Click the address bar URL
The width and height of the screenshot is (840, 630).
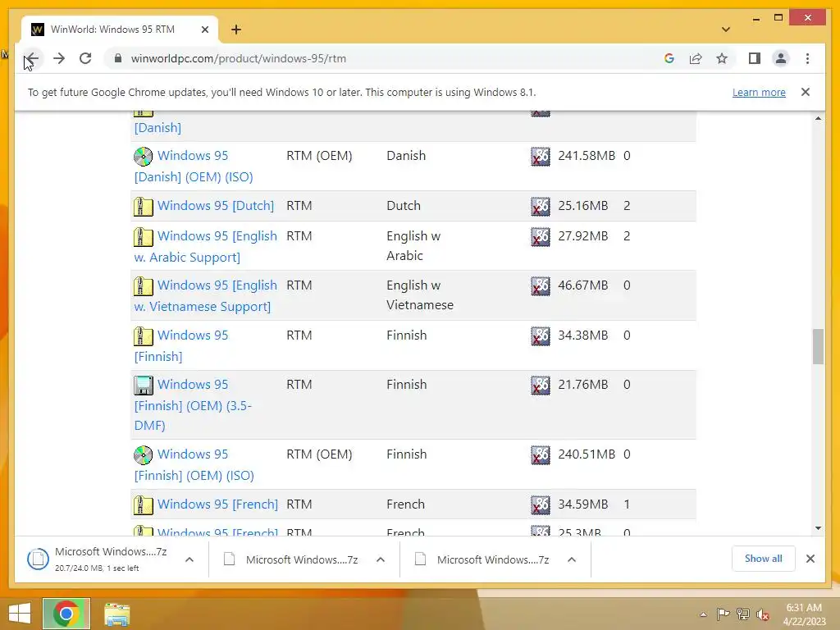[239, 58]
